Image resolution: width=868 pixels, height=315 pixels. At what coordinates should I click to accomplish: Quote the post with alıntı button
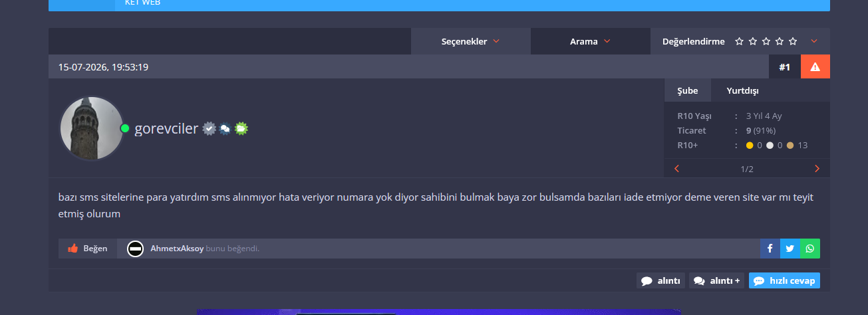pyautogui.click(x=660, y=280)
